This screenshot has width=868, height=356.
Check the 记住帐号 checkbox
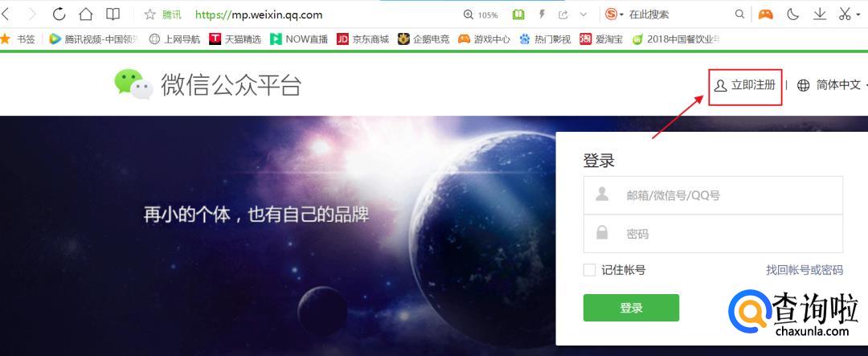pyautogui.click(x=590, y=270)
